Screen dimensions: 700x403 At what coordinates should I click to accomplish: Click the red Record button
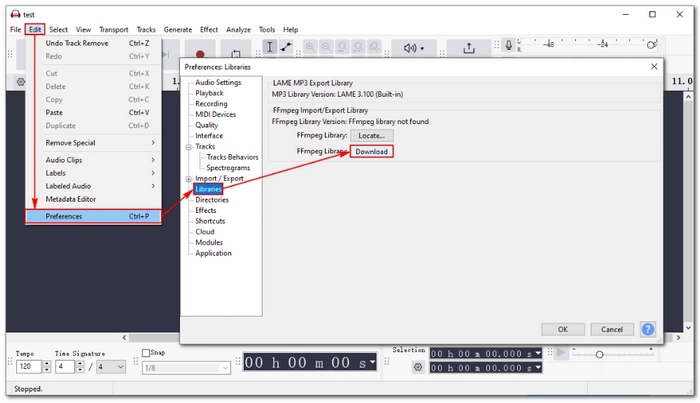coord(200,54)
